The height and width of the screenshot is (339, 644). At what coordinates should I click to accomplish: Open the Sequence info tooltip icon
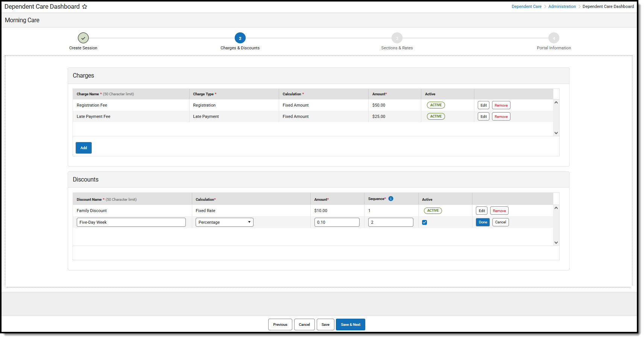tap(391, 199)
